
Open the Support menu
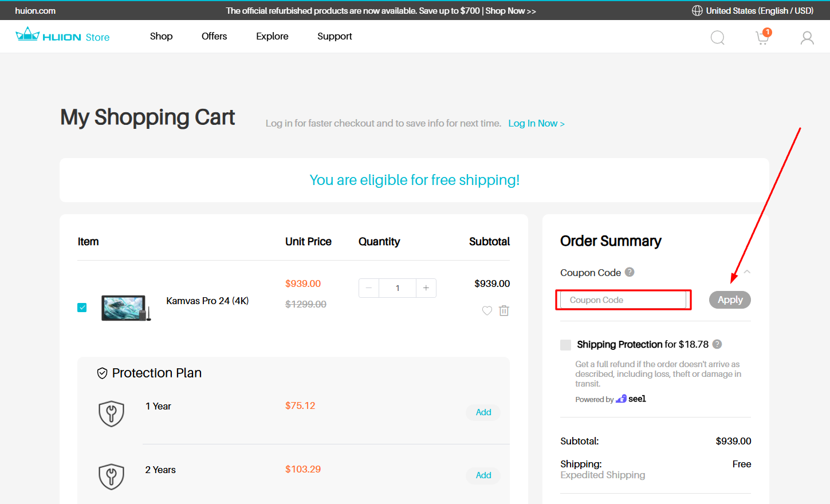click(335, 36)
